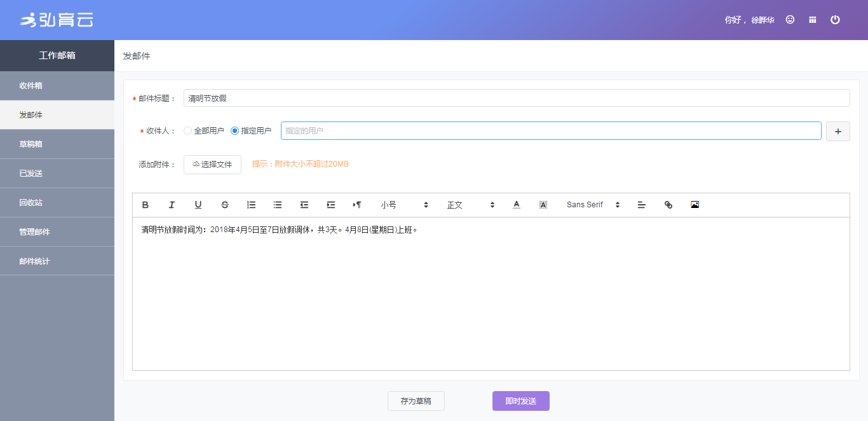Toggle underline text formatting
Viewport: 868px width, 421px height.
[198, 205]
